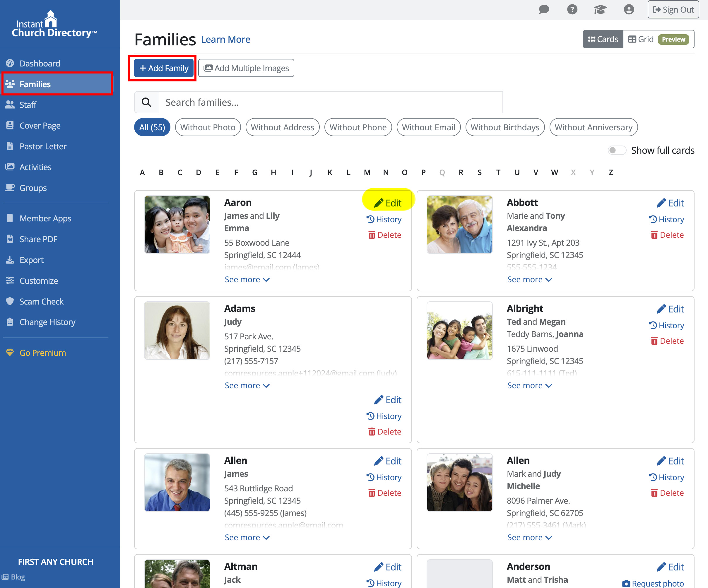Screen dimensions: 708x588
Task: Select the Without Email filter
Action: tap(428, 127)
